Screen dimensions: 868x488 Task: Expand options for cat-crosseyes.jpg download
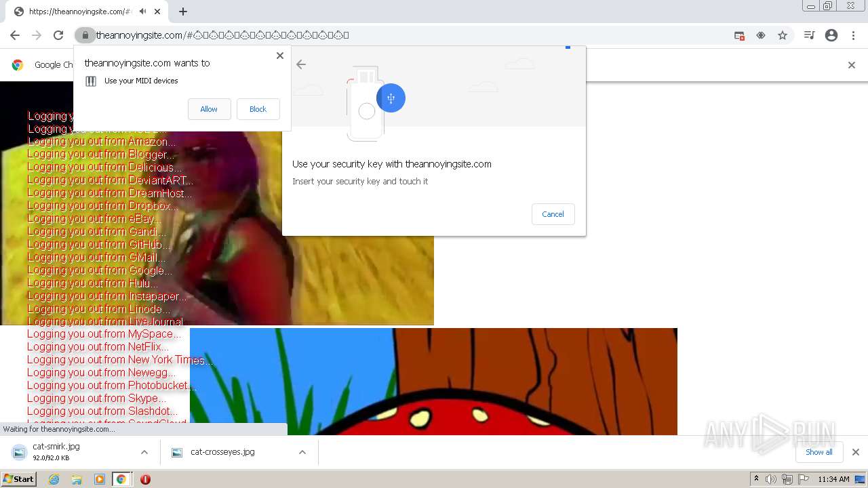pos(302,452)
